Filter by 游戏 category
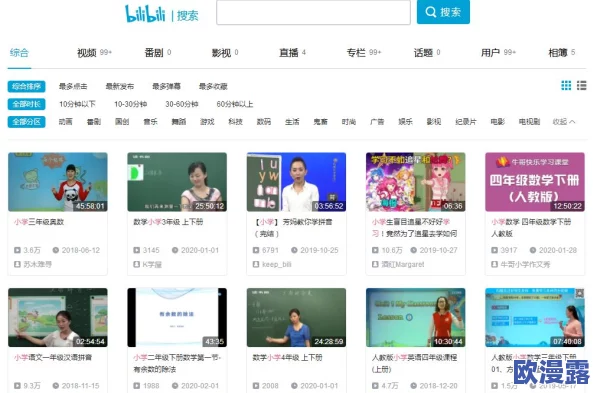Image resolution: width=594 pixels, height=393 pixels. (207, 122)
